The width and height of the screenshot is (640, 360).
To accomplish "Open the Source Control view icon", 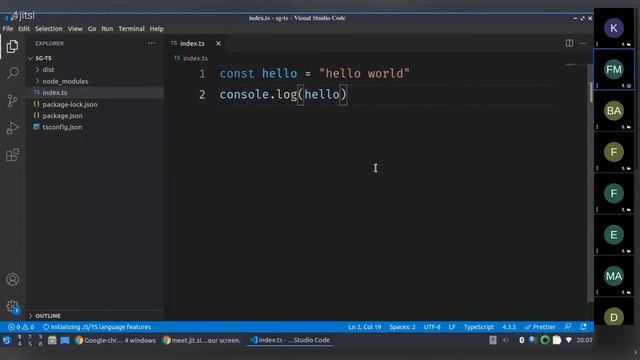I will click(x=12, y=100).
